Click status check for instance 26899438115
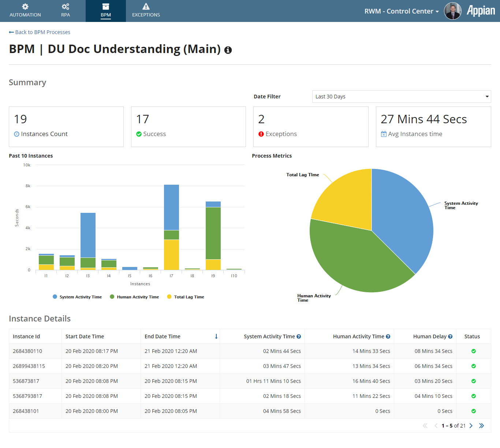The height and width of the screenshot is (448, 500). (474, 366)
